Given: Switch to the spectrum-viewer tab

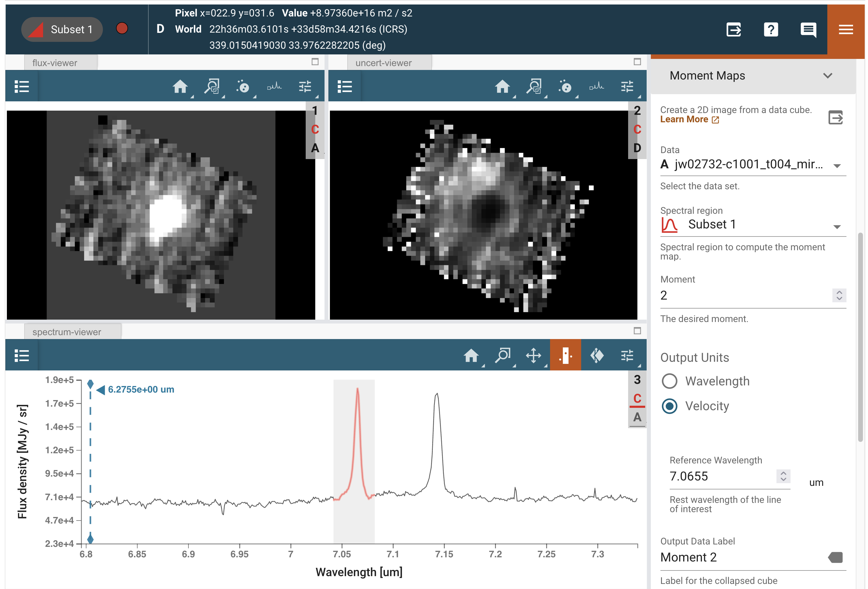Looking at the screenshot, I should click(66, 332).
